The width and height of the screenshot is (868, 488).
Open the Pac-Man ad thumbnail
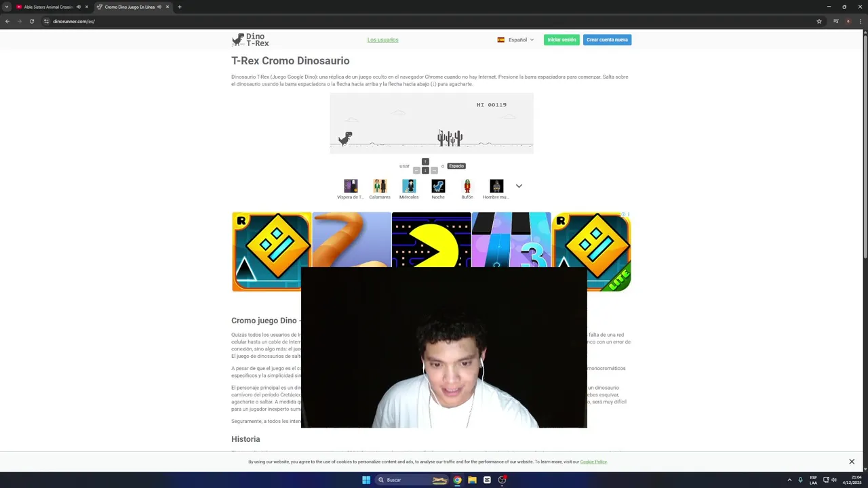pyautogui.click(x=431, y=240)
